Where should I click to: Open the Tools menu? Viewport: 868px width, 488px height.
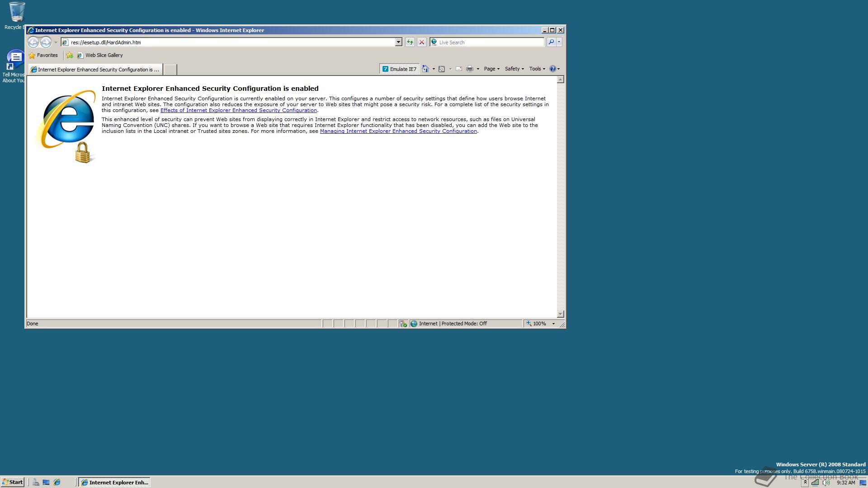[x=537, y=69]
